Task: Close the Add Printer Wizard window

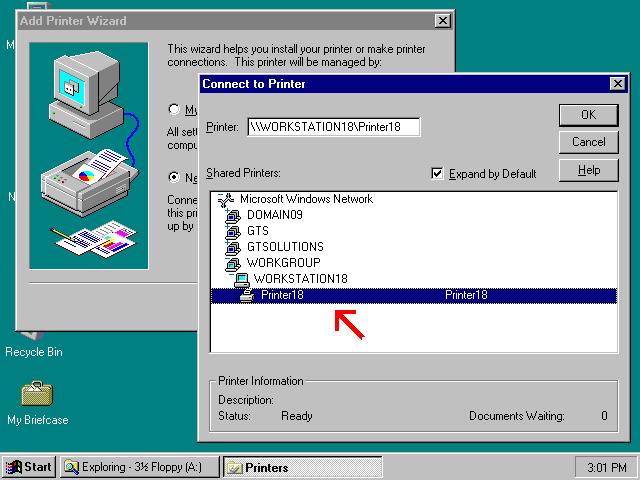Action: pyautogui.click(x=442, y=20)
